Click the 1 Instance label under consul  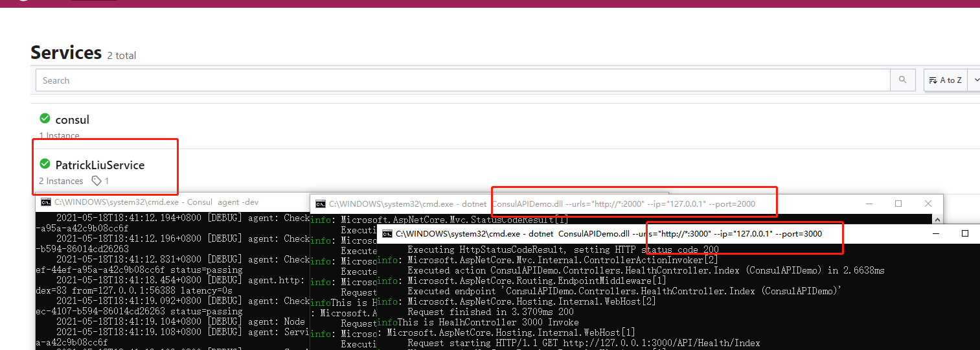pos(59,135)
